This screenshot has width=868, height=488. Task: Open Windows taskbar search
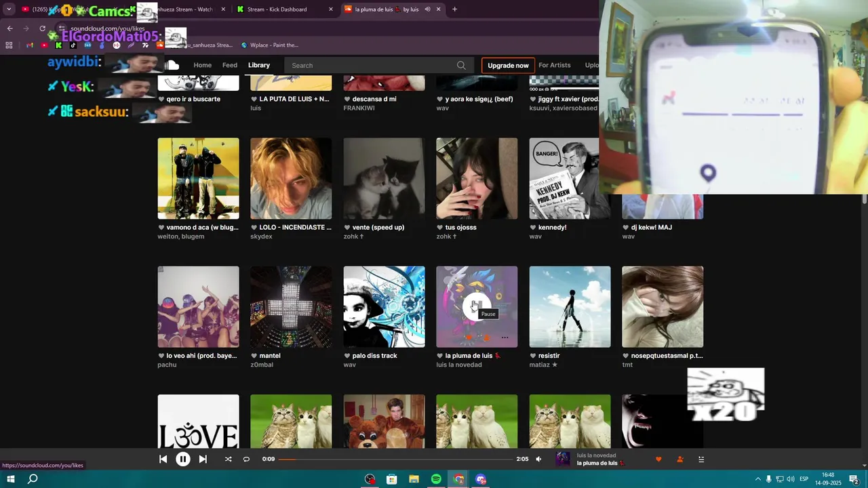[33, 479]
